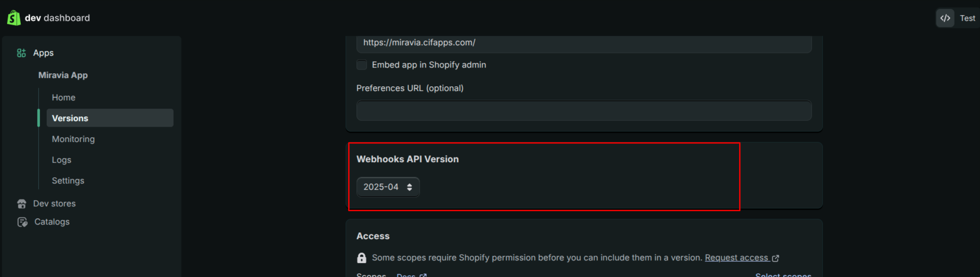Click external-link icon after Request access
The image size is (980, 277).
[776, 258]
